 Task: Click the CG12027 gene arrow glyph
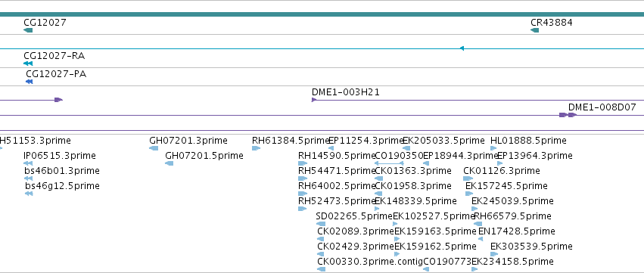point(28,30)
